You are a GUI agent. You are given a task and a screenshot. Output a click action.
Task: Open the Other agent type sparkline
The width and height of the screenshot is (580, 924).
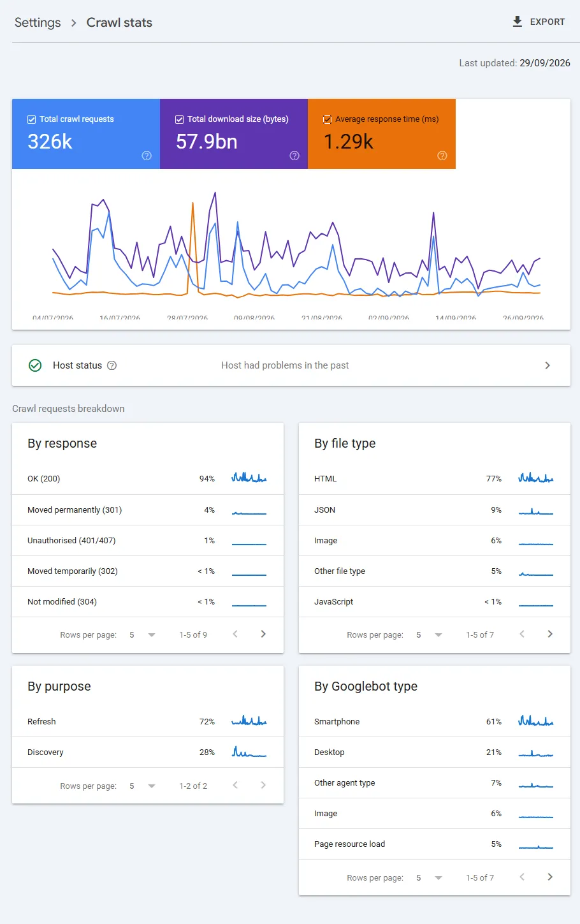pos(536,784)
